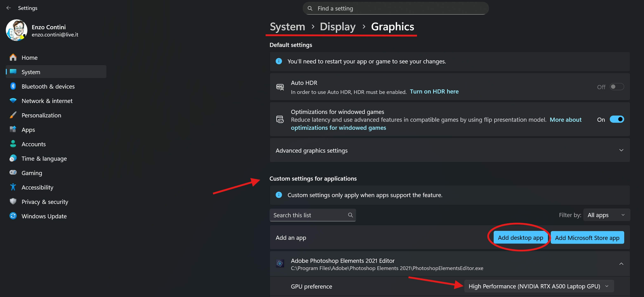This screenshot has height=297, width=644.
Task: Click the Adobe Photoshop Elements app icon
Action: tap(280, 263)
